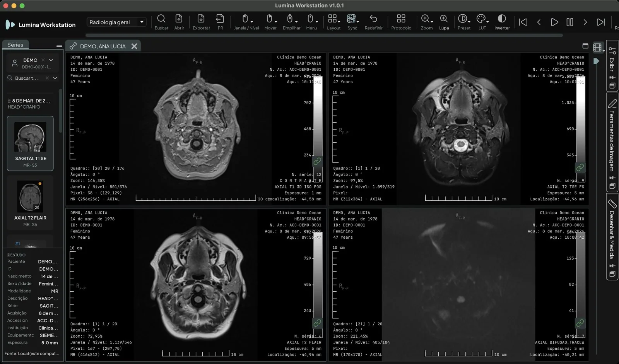Select the Mover mouse tool
Viewport: 619px width, 364px height.
click(x=270, y=22)
